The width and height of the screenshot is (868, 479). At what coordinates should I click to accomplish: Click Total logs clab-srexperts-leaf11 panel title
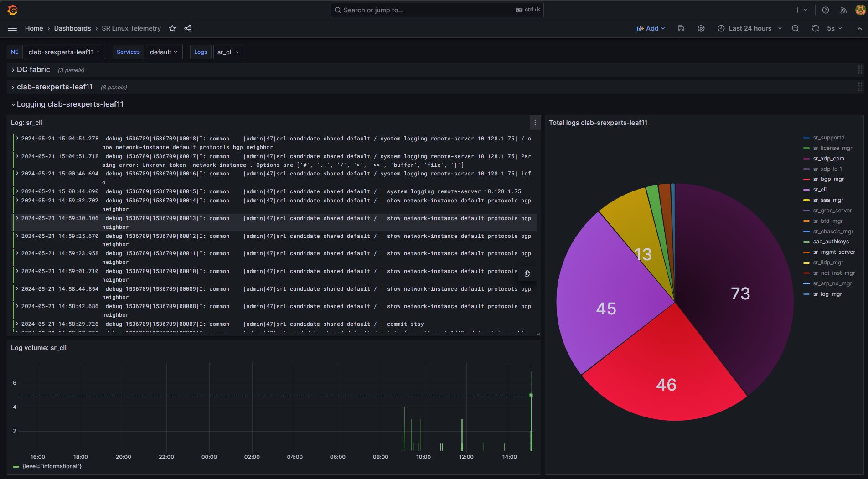tap(598, 123)
